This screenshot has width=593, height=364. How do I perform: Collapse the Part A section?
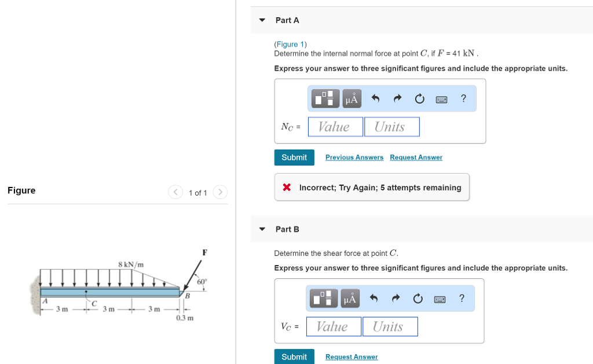262,20
